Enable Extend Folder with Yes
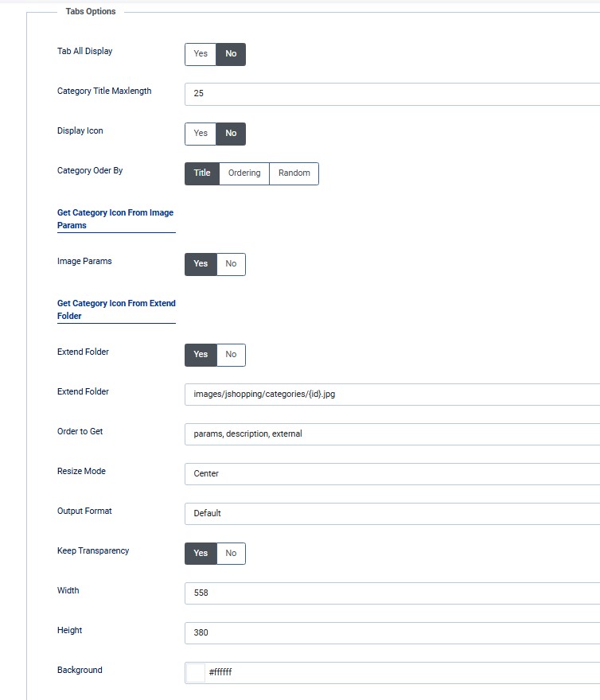Screen dimensions: 600x700 click(x=201, y=355)
